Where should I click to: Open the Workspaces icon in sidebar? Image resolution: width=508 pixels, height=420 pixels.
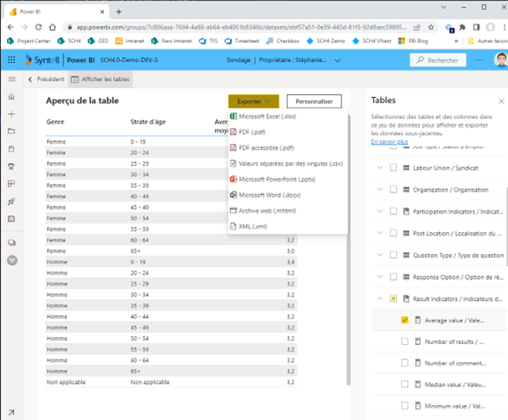11,243
